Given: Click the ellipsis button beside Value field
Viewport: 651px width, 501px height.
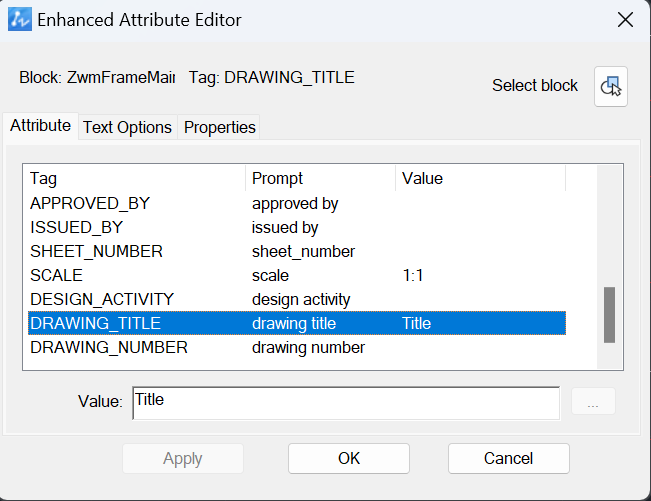Looking at the screenshot, I should pyautogui.click(x=593, y=401).
